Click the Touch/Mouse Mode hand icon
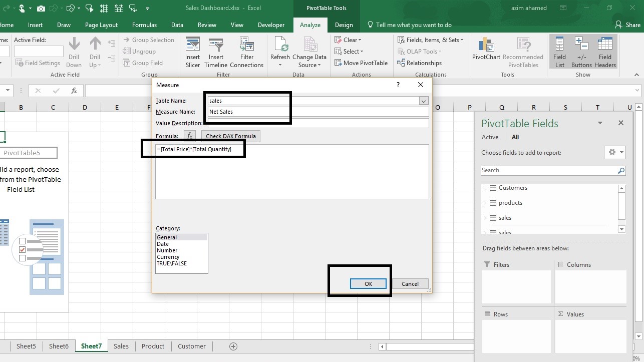The image size is (644, 362). [22, 9]
